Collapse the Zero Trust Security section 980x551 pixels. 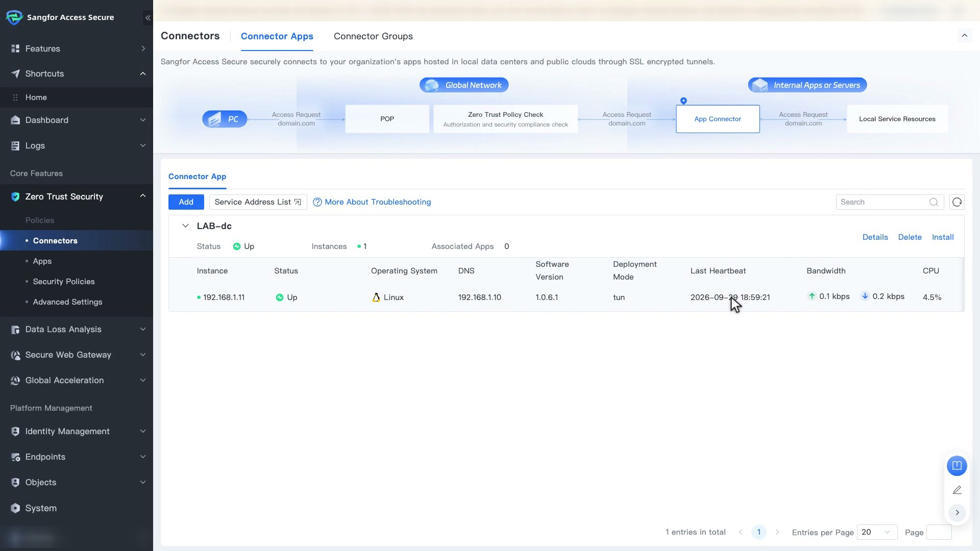click(143, 196)
